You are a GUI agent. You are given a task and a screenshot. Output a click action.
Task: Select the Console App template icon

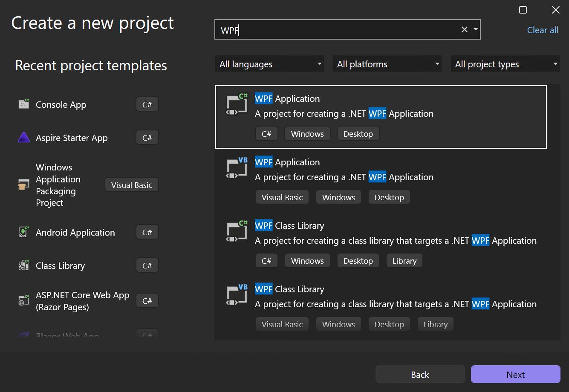(24, 104)
